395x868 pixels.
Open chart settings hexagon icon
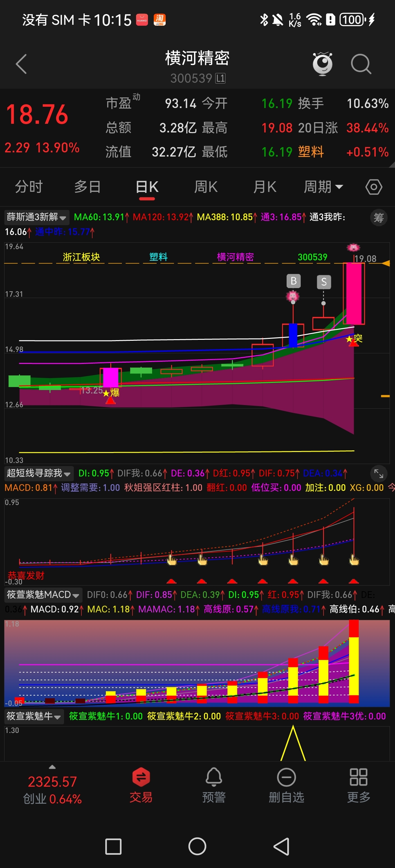coord(374,187)
